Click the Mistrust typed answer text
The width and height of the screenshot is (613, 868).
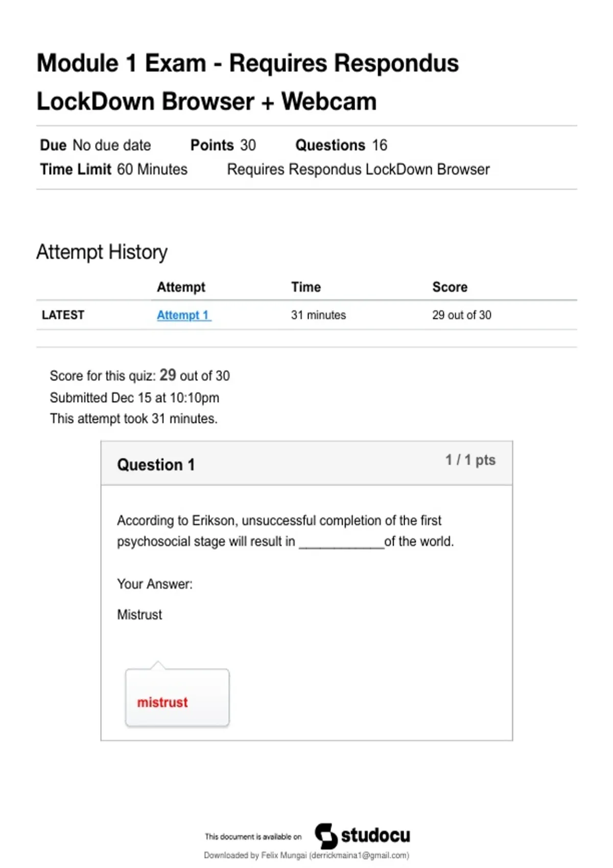click(x=139, y=614)
